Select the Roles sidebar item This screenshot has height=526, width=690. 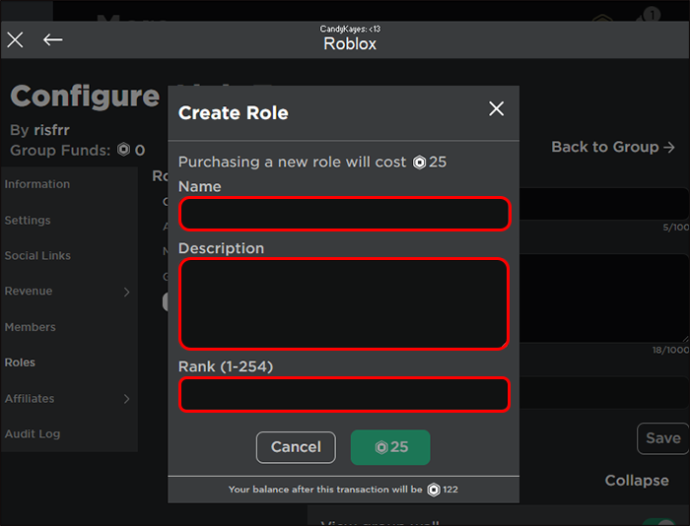click(20, 362)
